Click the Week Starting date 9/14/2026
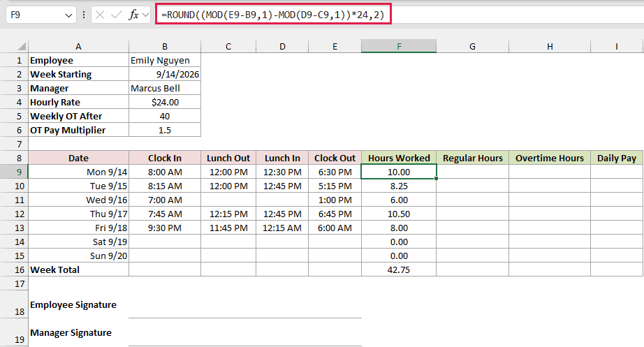The width and height of the screenshot is (644, 347). (165, 74)
